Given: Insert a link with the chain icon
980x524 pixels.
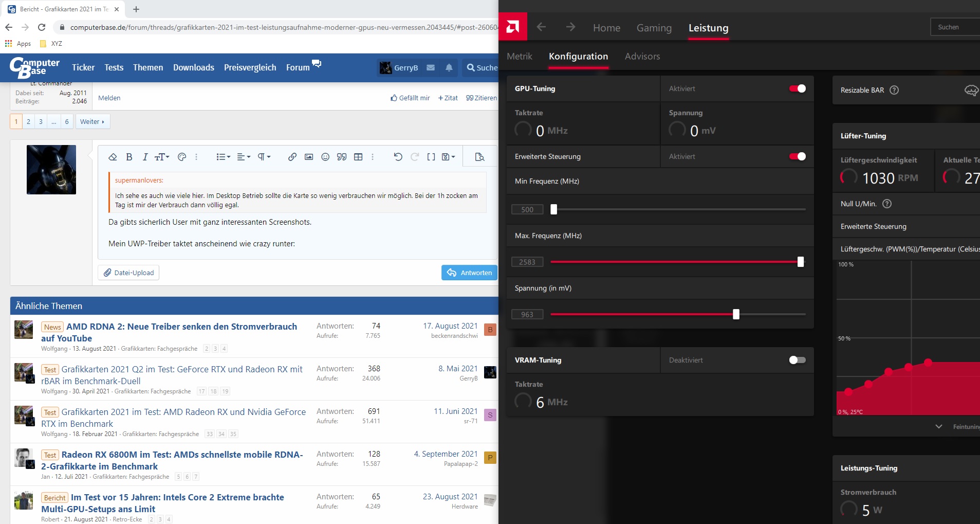Looking at the screenshot, I should (x=292, y=157).
